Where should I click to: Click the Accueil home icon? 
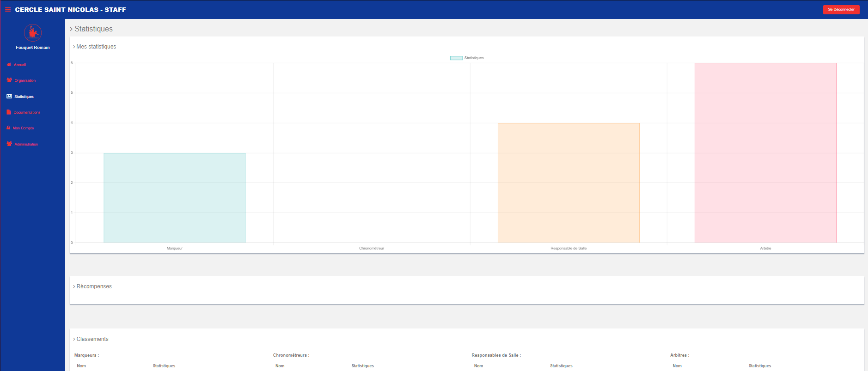pos(9,65)
